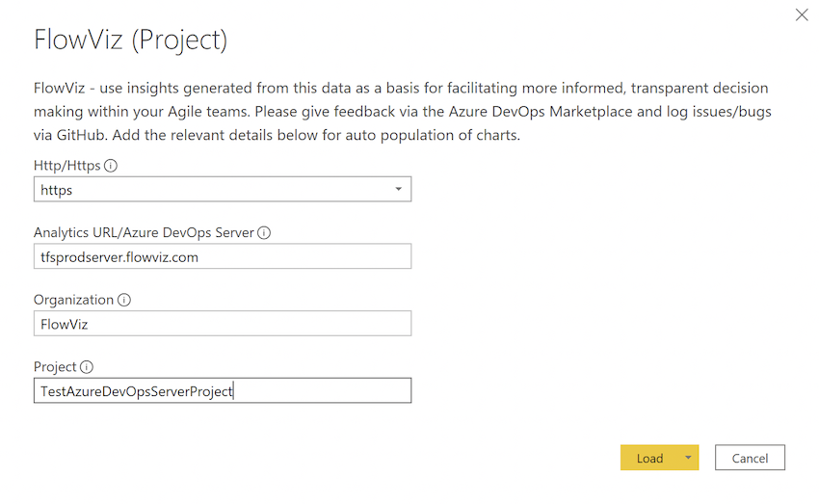This screenshot has width=819, height=504.
Task: Cancel the FlowViz project dialog
Action: [750, 458]
